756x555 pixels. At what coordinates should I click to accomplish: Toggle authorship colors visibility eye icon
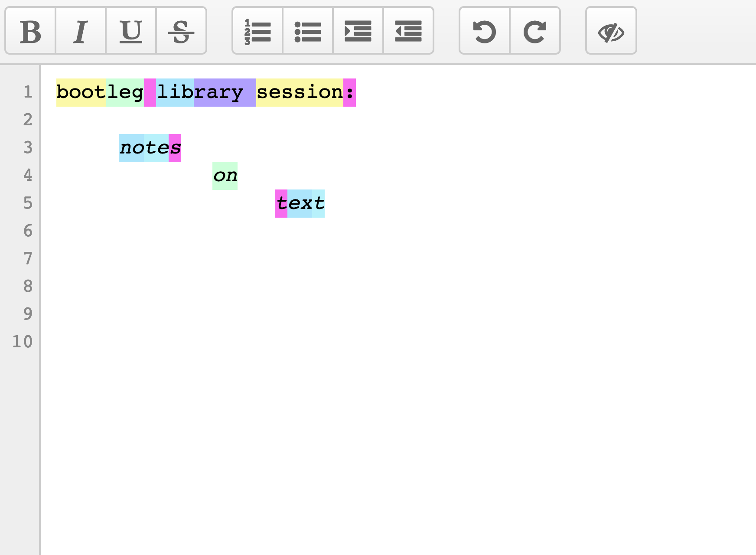click(611, 31)
